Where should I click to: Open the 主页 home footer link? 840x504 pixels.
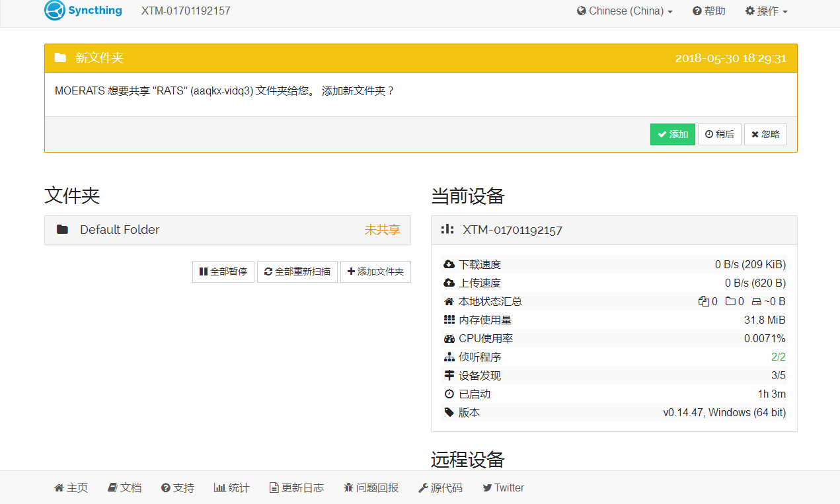[71, 487]
